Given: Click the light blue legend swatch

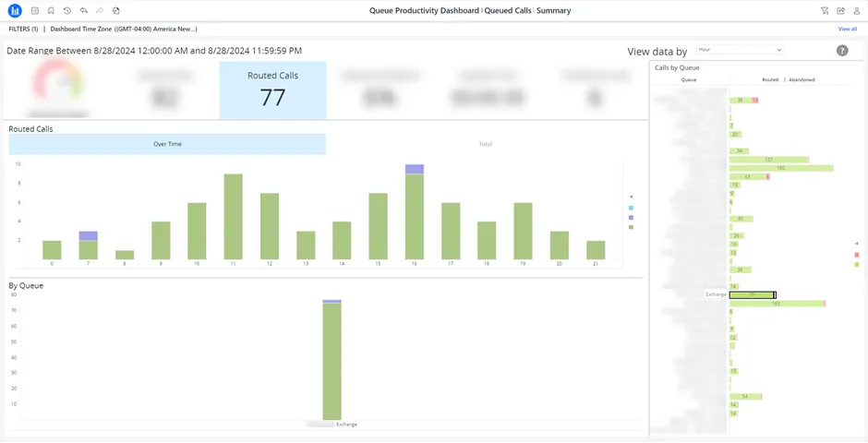Looking at the screenshot, I should (x=631, y=208).
